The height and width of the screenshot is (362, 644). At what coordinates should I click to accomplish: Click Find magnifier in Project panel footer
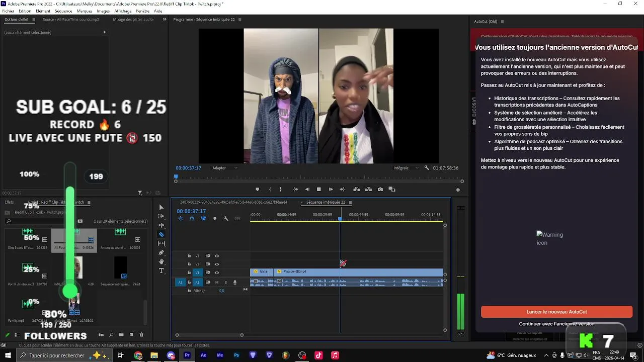pyautogui.click(x=111, y=335)
